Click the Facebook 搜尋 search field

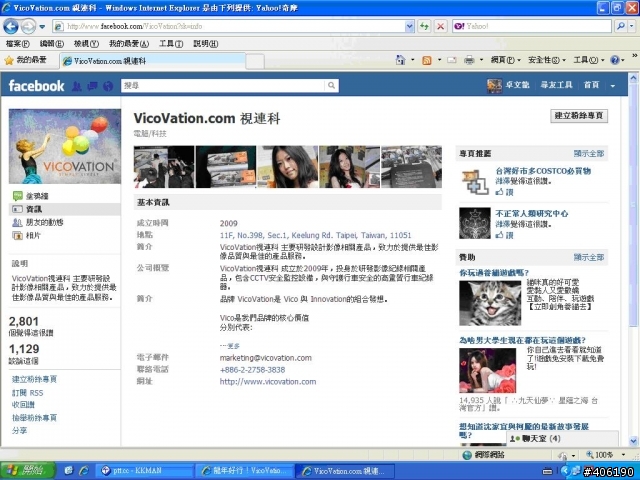tap(223, 85)
